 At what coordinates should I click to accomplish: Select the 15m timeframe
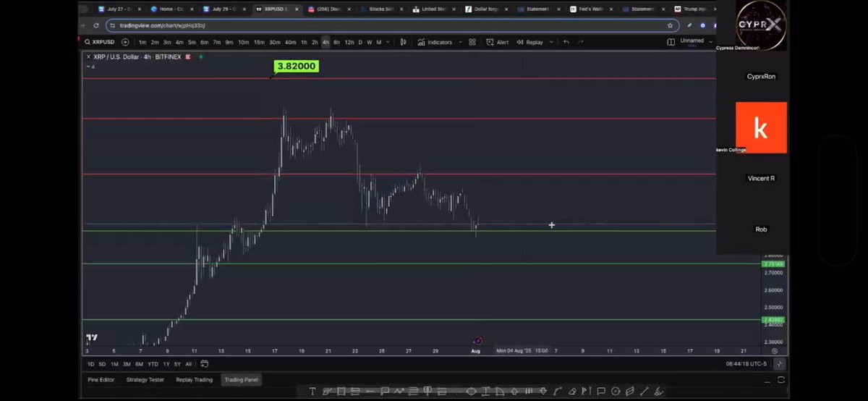pos(259,42)
